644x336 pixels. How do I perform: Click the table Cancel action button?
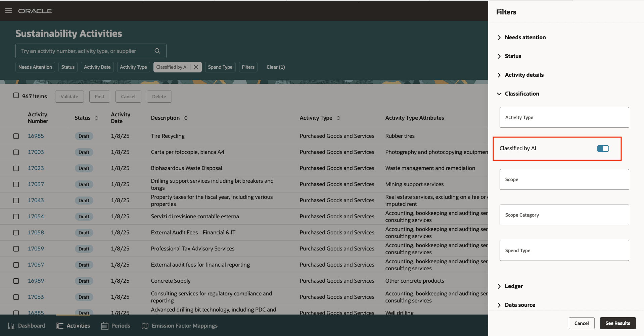tap(128, 97)
